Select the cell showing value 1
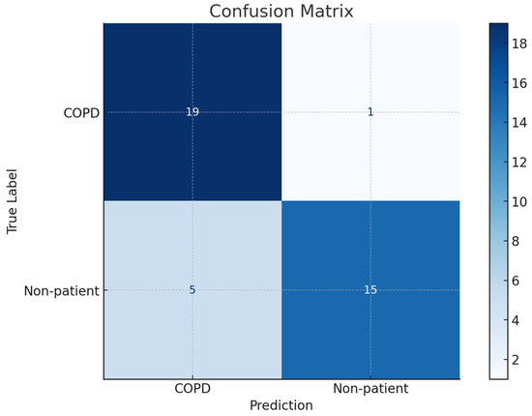 [370, 111]
